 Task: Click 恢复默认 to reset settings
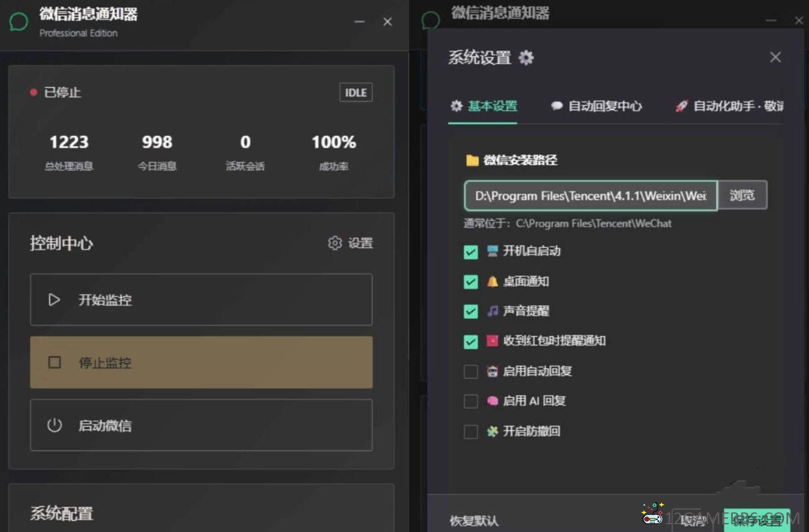474,521
